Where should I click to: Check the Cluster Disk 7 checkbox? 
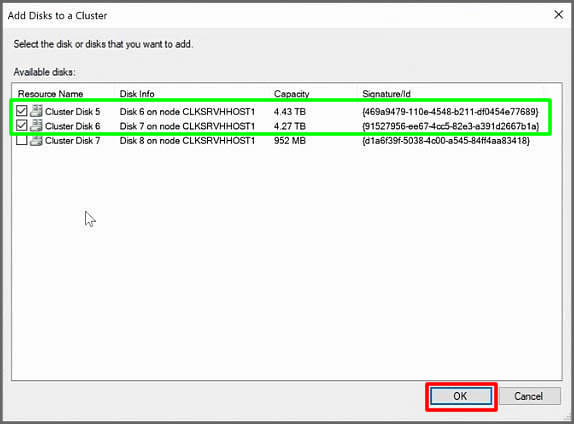(x=22, y=141)
